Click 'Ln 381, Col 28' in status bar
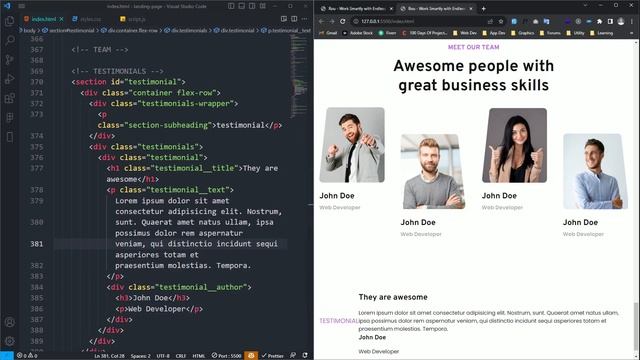Screen dimensions: 640x360 click(x=109, y=356)
